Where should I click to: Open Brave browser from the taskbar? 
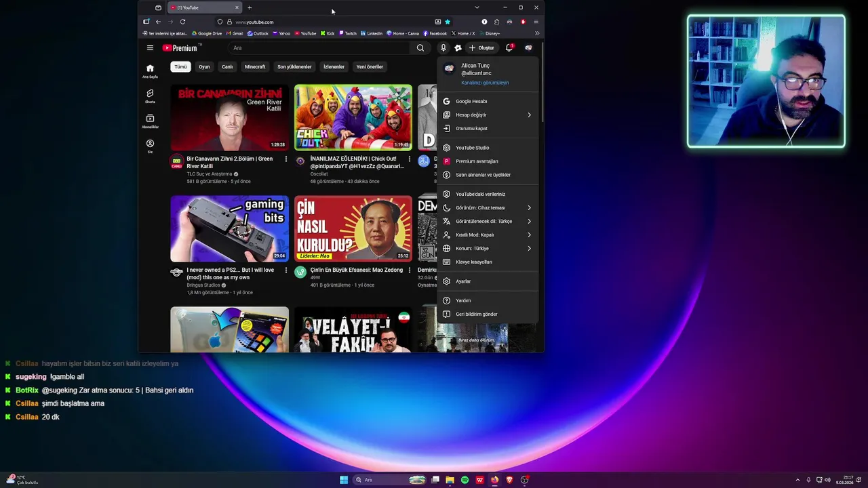pyautogui.click(x=509, y=480)
